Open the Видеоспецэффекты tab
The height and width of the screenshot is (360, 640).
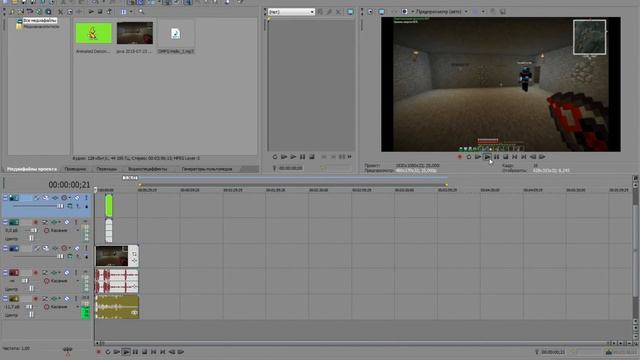point(147,169)
